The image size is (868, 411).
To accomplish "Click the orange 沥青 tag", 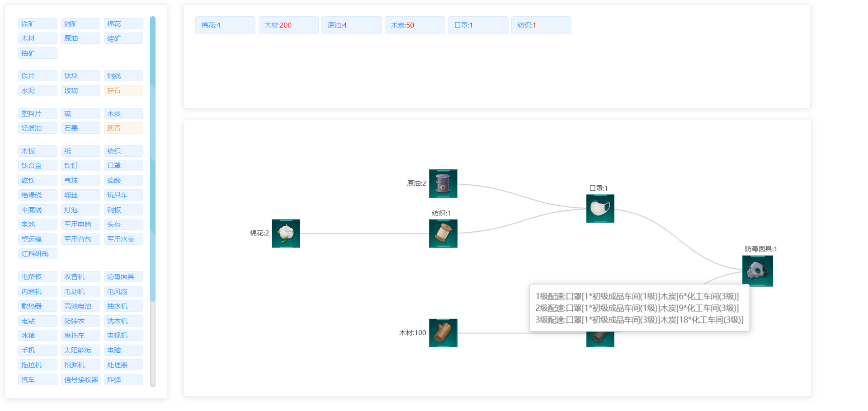I will 123,128.
